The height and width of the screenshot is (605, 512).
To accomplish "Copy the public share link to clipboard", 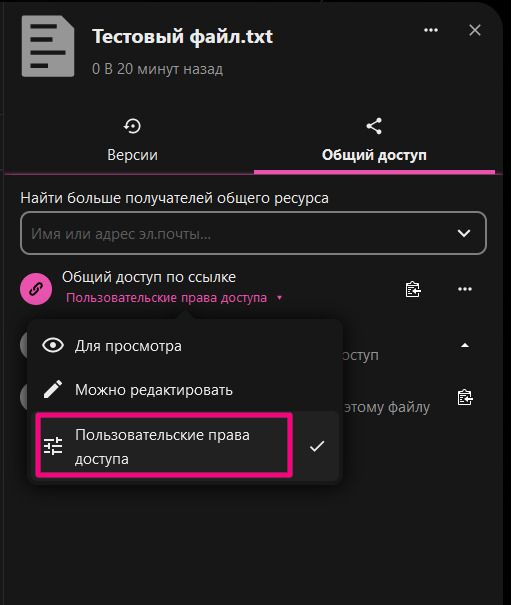I will point(413,289).
